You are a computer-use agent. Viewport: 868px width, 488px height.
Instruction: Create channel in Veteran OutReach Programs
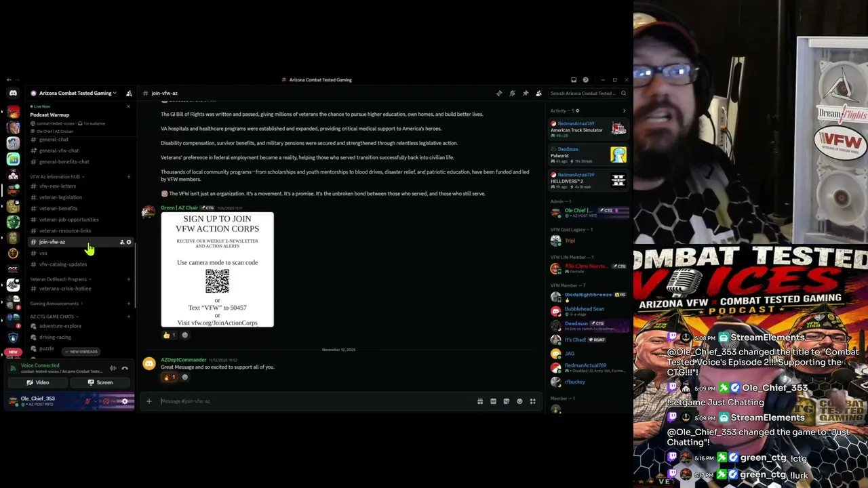(x=129, y=279)
